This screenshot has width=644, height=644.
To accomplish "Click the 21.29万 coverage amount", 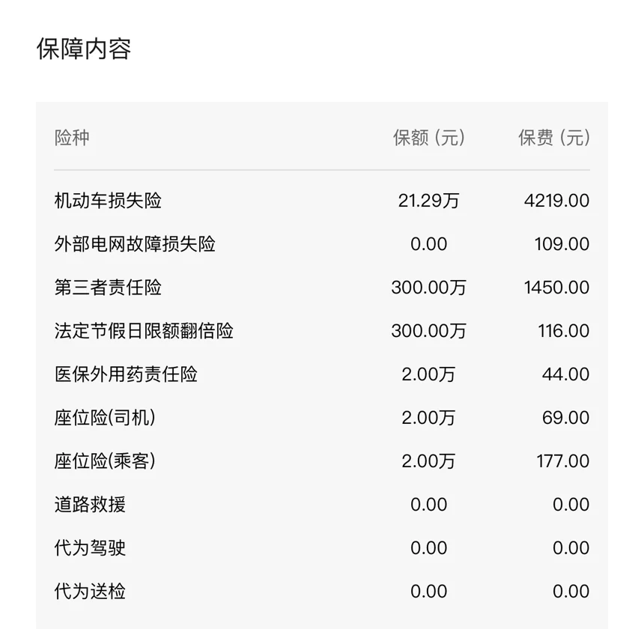I will pyautogui.click(x=429, y=201).
